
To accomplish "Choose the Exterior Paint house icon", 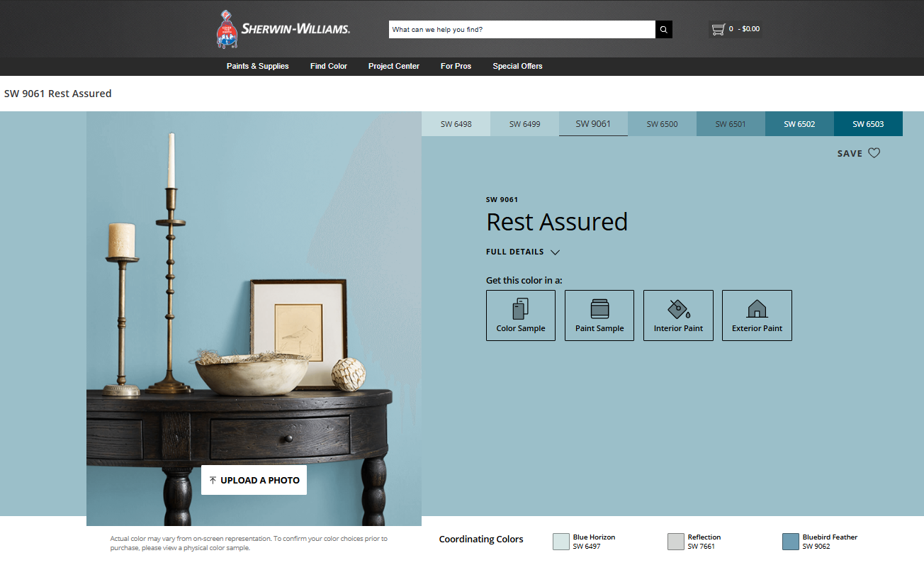I will pyautogui.click(x=757, y=309).
